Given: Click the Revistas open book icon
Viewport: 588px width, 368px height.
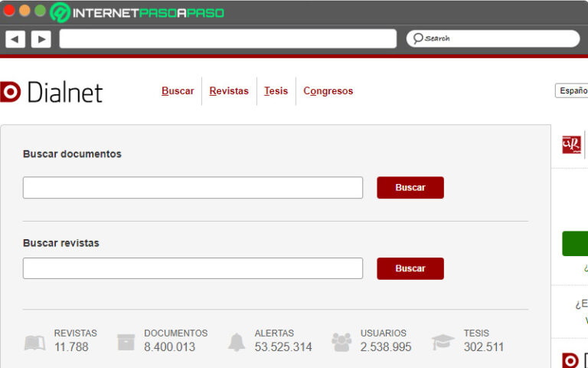Looking at the screenshot, I should 34,342.
